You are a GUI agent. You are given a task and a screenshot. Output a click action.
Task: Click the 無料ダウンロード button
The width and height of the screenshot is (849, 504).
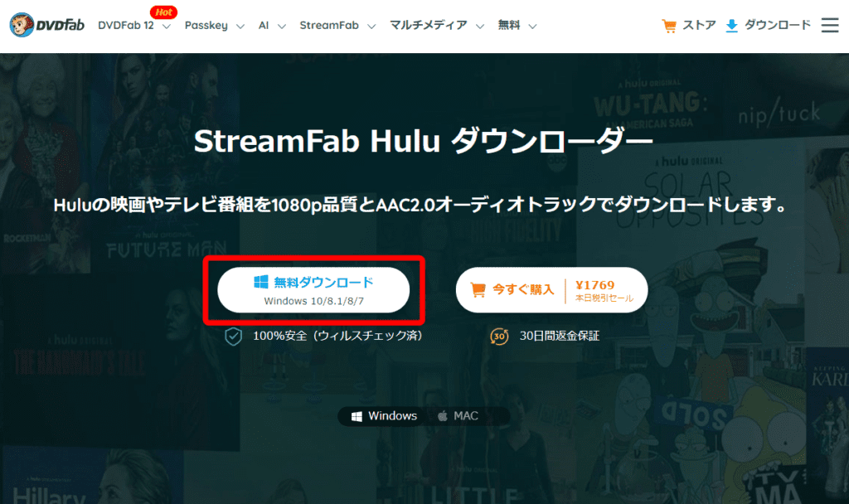pyautogui.click(x=313, y=289)
